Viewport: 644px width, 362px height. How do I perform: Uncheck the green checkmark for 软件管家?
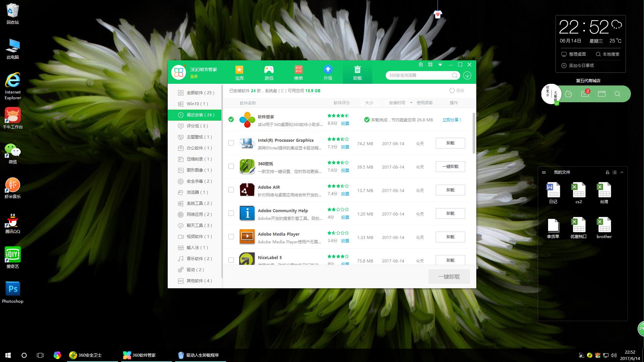[x=231, y=119]
